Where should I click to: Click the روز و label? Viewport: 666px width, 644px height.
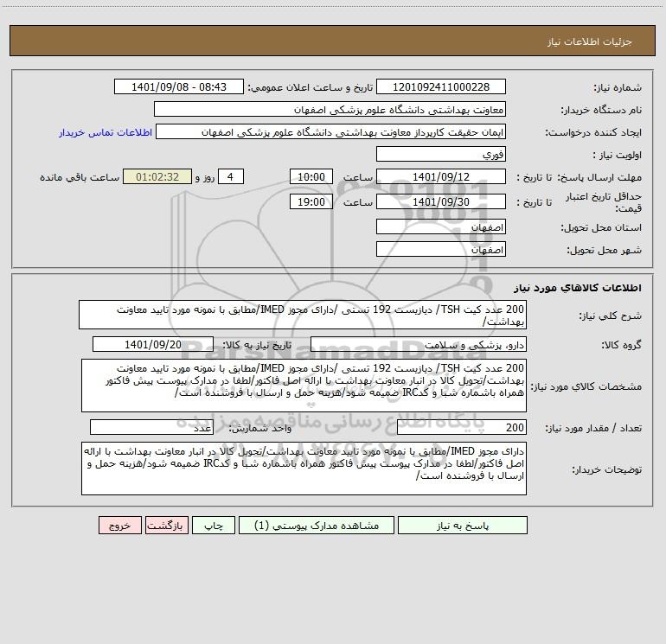(x=205, y=177)
